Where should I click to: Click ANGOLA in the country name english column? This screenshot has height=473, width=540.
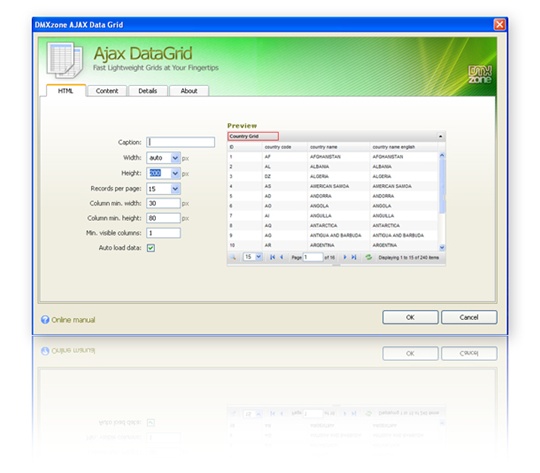382,206
